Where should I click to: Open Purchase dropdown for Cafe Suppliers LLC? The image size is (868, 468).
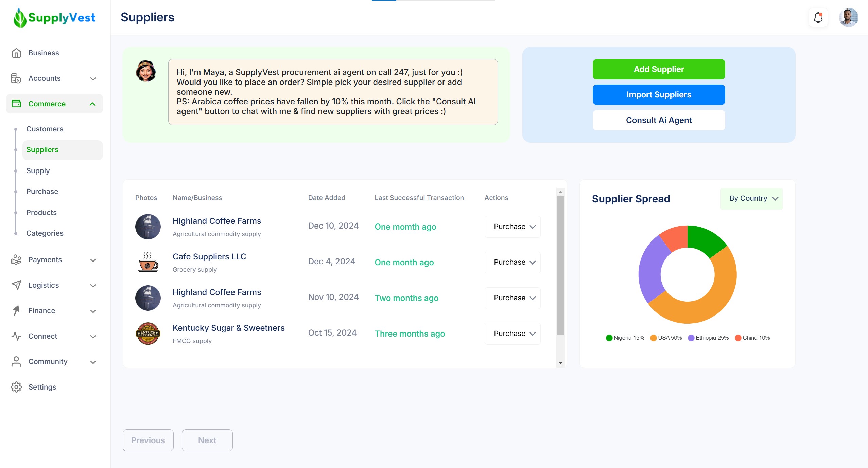tap(513, 262)
